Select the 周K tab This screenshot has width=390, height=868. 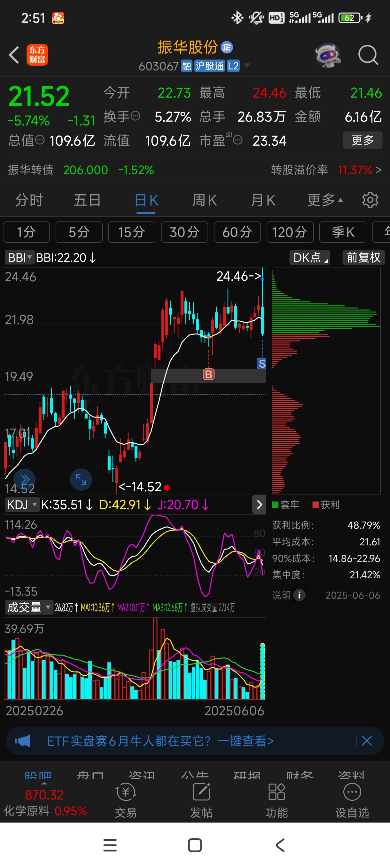[x=204, y=200]
